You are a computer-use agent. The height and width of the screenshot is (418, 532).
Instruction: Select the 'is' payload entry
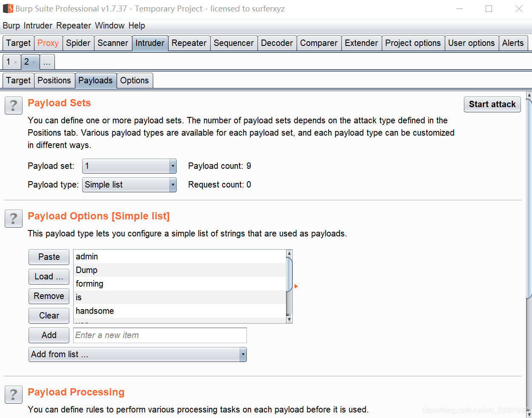(x=180, y=297)
